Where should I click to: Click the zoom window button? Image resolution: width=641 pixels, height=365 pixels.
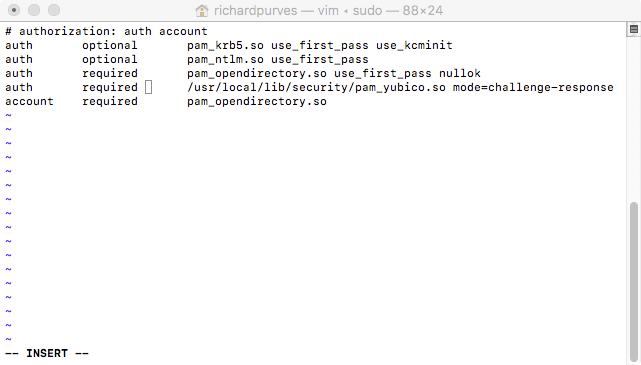(54, 10)
